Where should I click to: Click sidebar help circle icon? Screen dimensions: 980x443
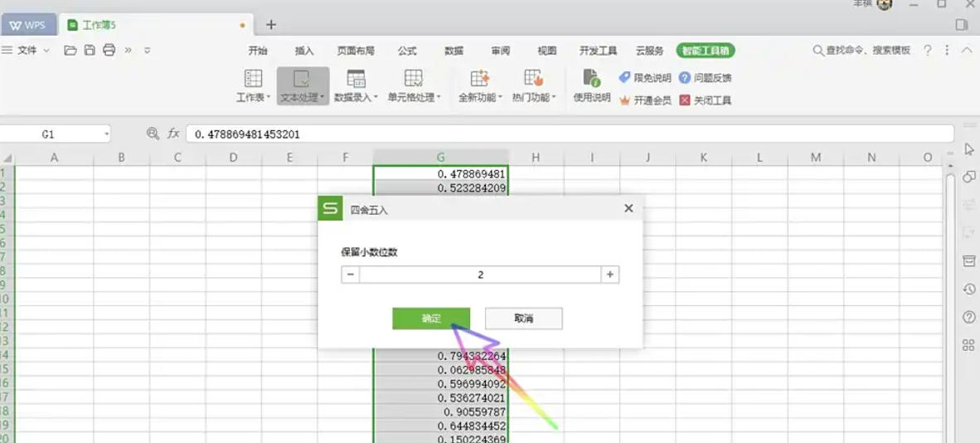(968, 317)
